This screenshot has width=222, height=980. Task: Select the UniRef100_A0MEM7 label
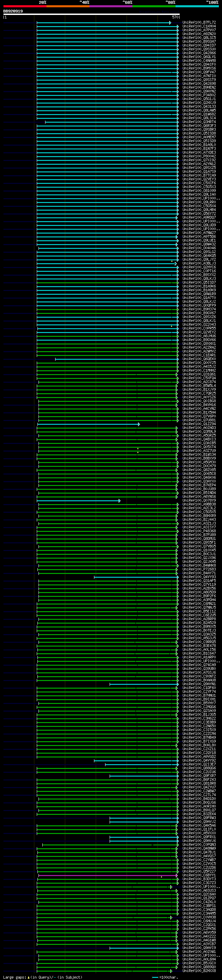coord(199,137)
